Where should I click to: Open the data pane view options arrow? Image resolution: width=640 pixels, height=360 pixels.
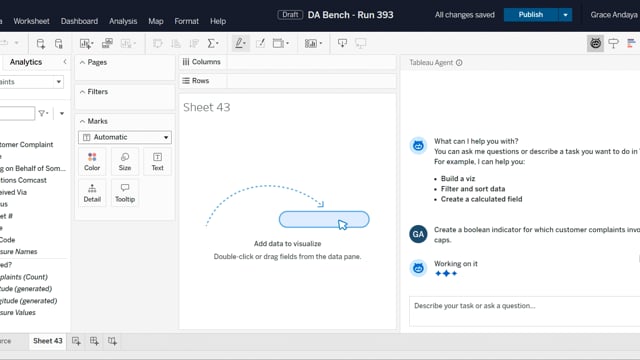(62, 113)
